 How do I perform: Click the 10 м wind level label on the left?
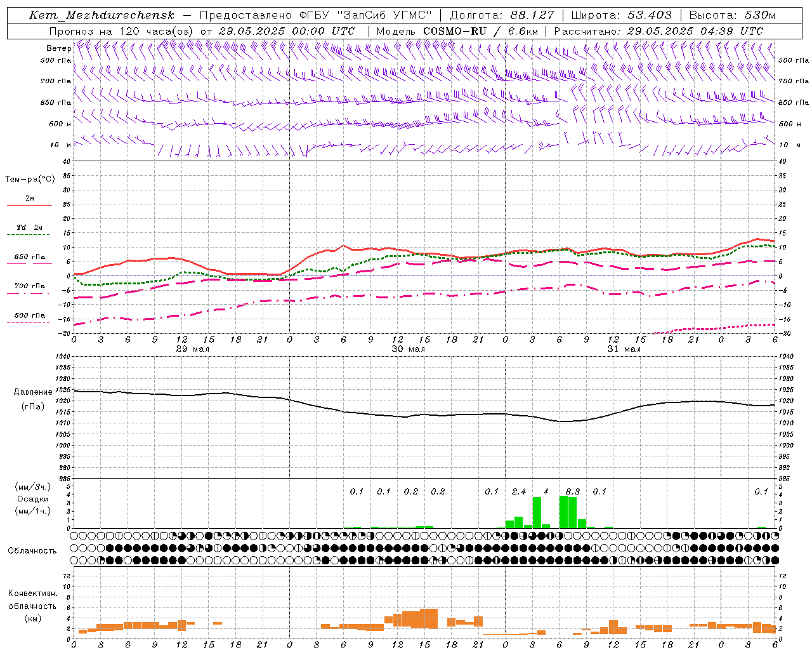pyautogui.click(x=61, y=145)
